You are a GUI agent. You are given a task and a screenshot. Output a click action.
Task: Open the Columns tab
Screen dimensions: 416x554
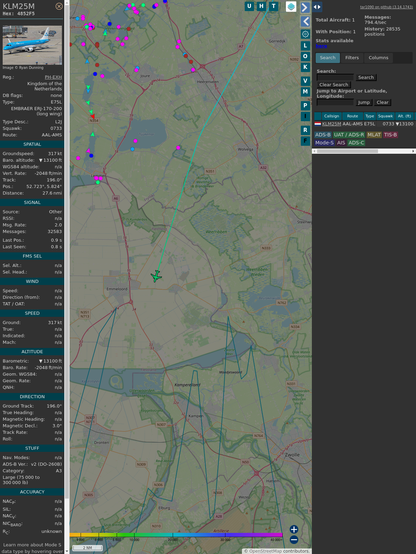[x=378, y=58]
